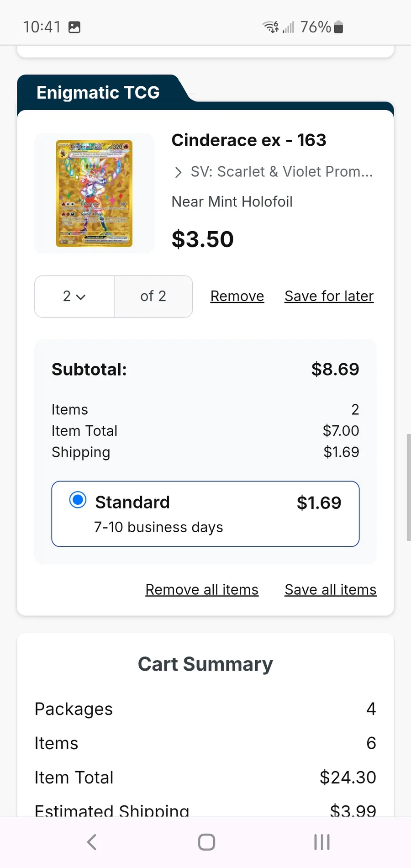Open the Cinderace ex - 163 title
This screenshot has width=411, height=868.
[x=249, y=140]
